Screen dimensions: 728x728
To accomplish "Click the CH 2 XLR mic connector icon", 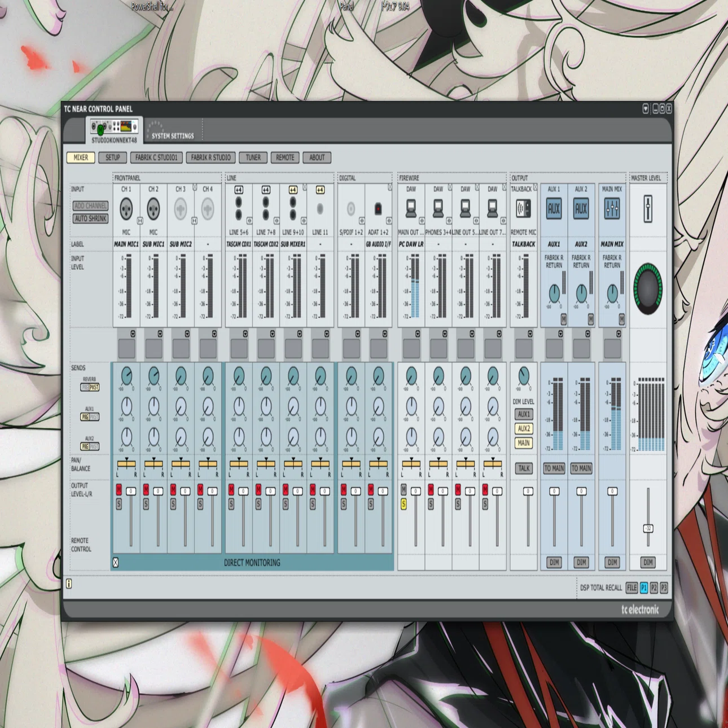I will pos(154,209).
